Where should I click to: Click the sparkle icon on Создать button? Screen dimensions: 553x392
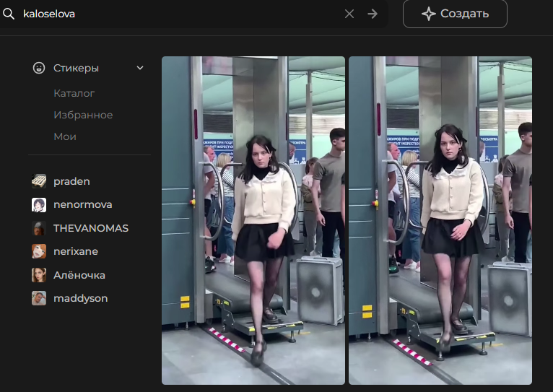429,14
